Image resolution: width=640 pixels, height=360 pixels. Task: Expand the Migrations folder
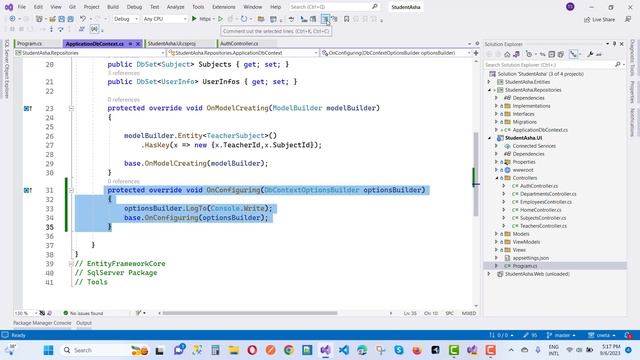496,122
